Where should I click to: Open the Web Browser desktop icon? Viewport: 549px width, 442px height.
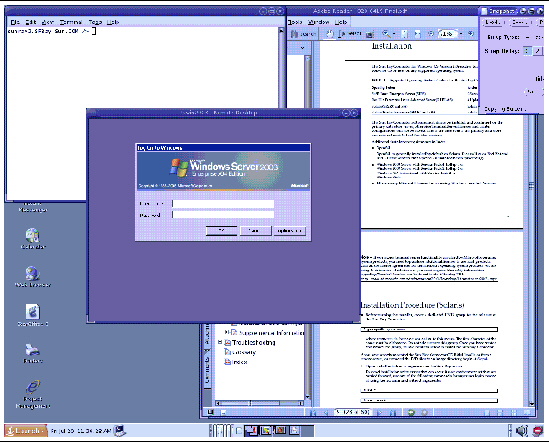pyautogui.click(x=33, y=277)
